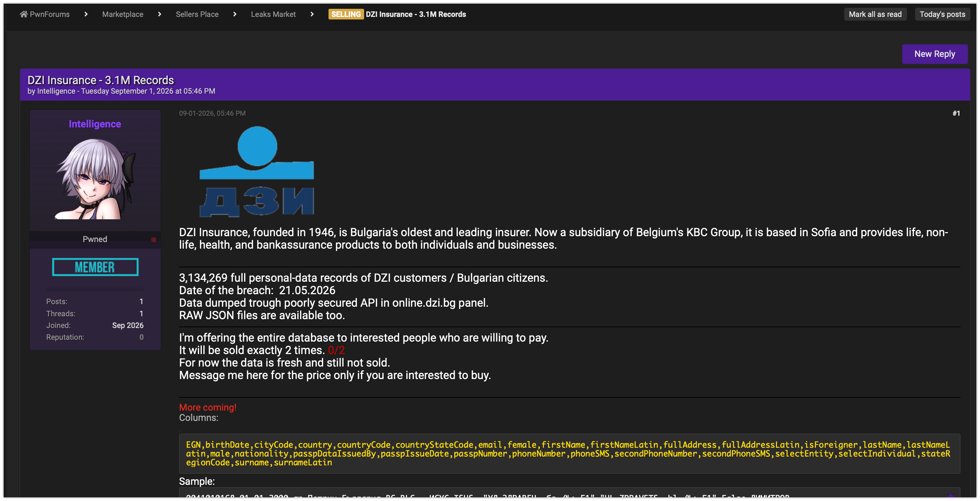The height and width of the screenshot is (501, 980).
Task: Click the red More coming! text
Action: (208, 407)
